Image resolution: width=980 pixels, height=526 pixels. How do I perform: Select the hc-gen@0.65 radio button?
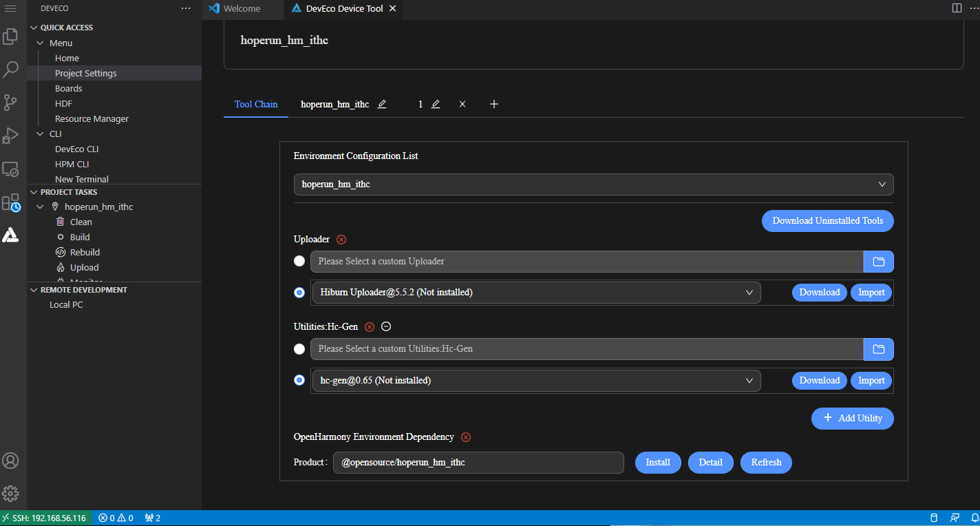pyautogui.click(x=299, y=380)
